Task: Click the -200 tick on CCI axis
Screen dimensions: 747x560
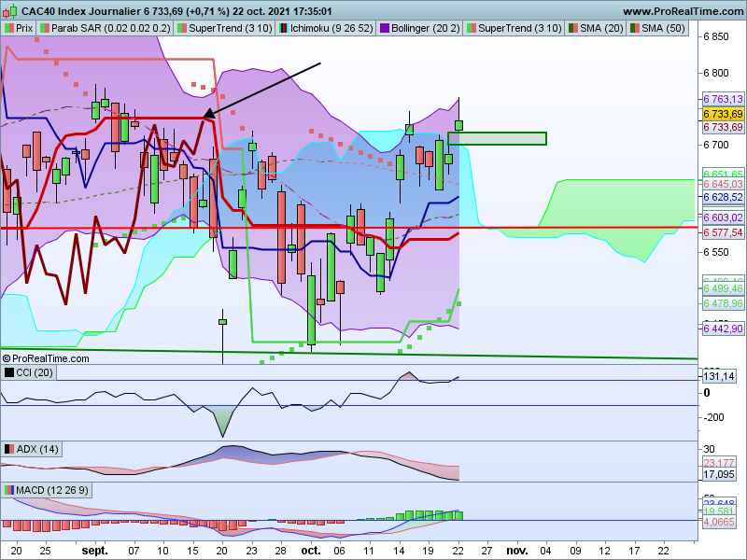Action: pyautogui.click(x=713, y=417)
